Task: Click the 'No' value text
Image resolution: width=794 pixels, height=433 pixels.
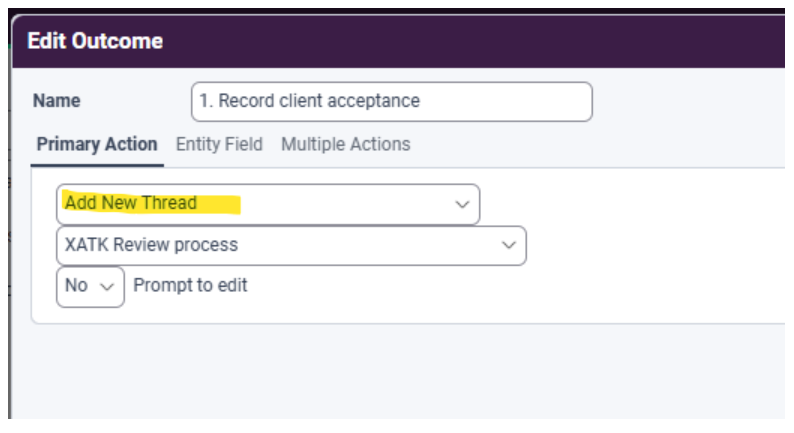Action: 76,286
